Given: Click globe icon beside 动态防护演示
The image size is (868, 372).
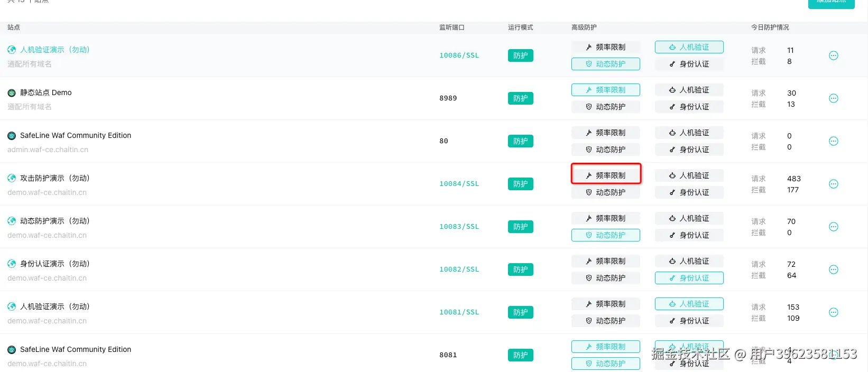Looking at the screenshot, I should (12, 221).
